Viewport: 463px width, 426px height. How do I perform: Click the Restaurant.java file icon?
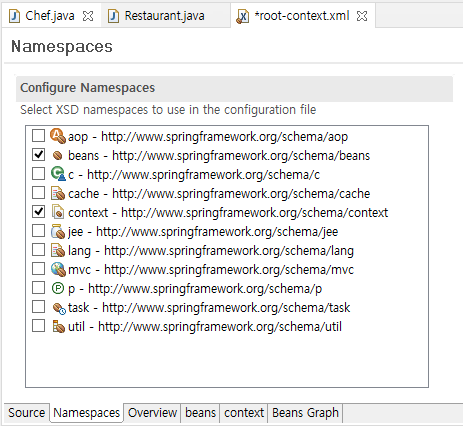tap(114, 16)
